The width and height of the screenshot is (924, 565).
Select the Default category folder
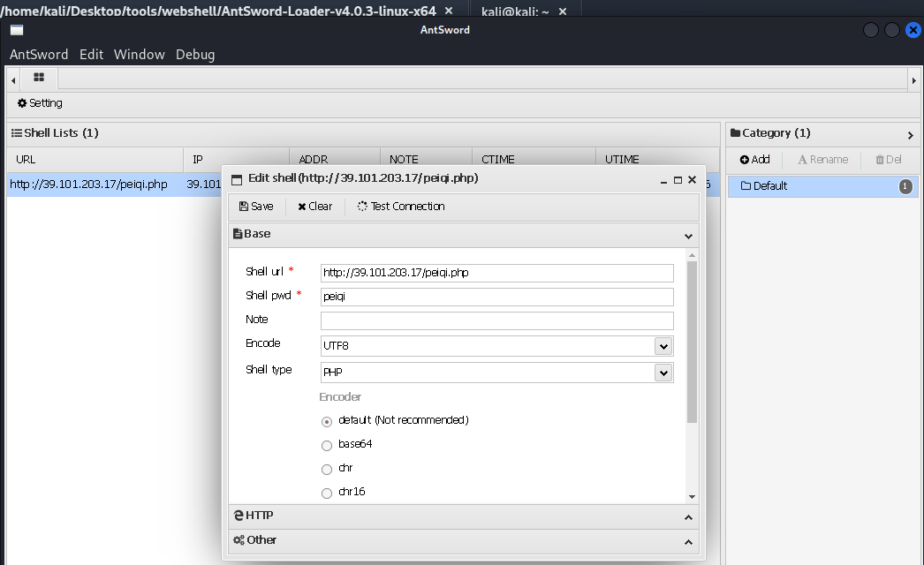pyautogui.click(x=822, y=186)
